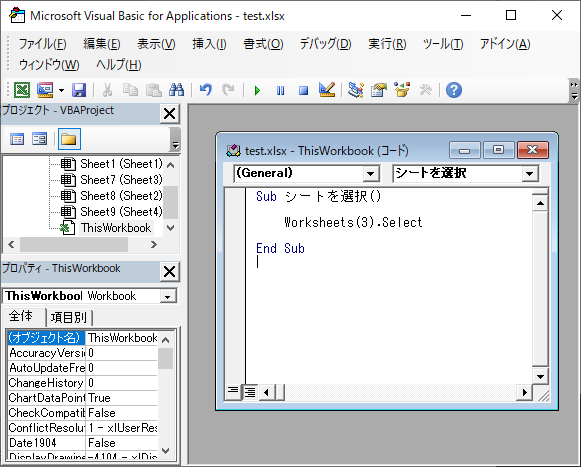Select the (オブジェクト名) property row
This screenshot has width=581, height=467.
point(82,338)
